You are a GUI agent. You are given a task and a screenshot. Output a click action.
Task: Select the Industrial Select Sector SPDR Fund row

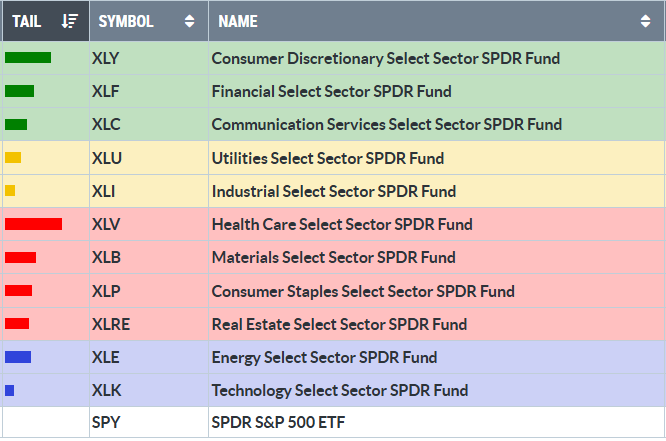pos(334,191)
